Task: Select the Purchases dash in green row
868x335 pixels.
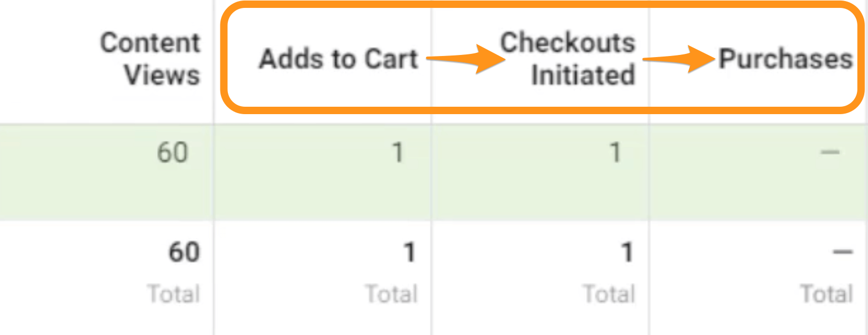Action: [x=830, y=153]
